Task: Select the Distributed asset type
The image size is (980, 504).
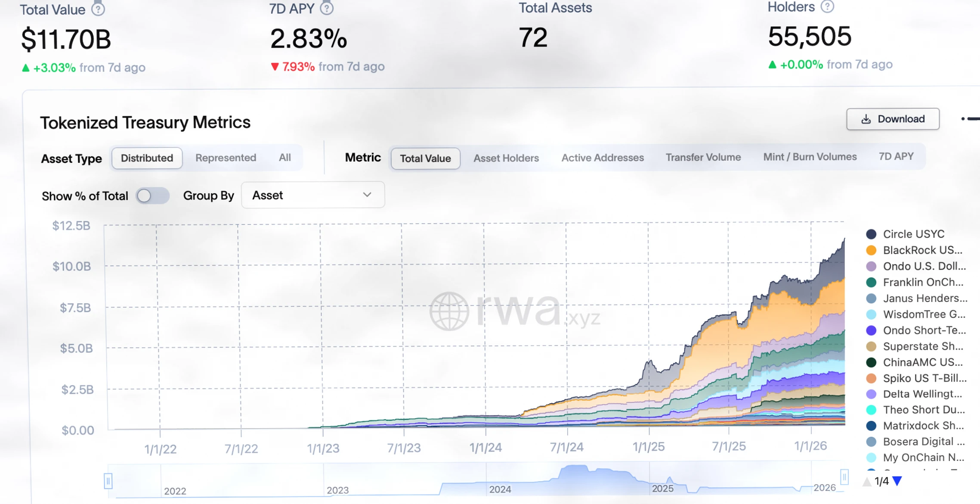Action: coord(147,158)
